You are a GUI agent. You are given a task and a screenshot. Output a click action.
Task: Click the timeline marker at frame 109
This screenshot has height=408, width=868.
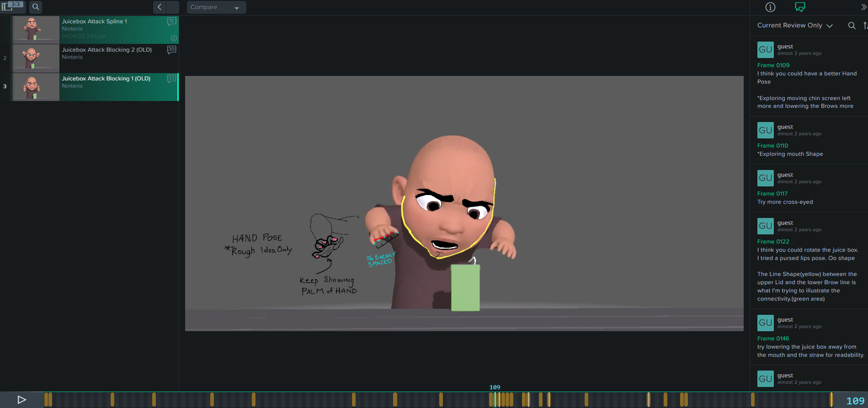(x=495, y=399)
